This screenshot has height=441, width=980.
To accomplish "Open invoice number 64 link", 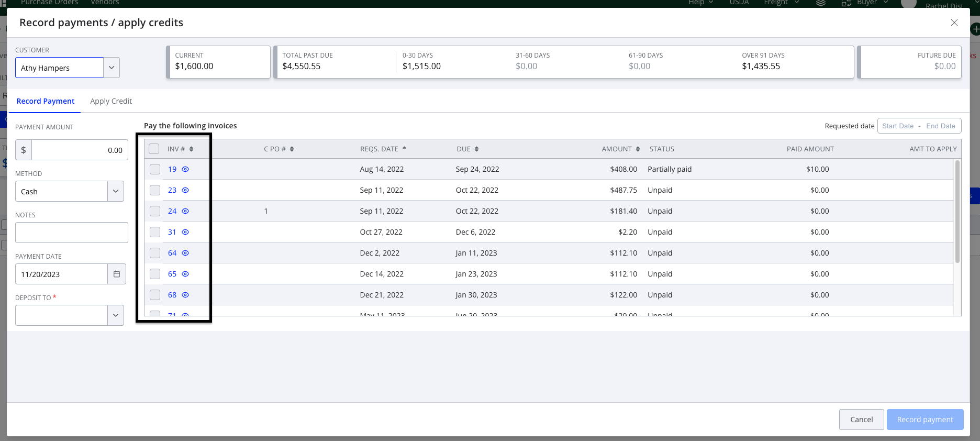I will click(172, 253).
